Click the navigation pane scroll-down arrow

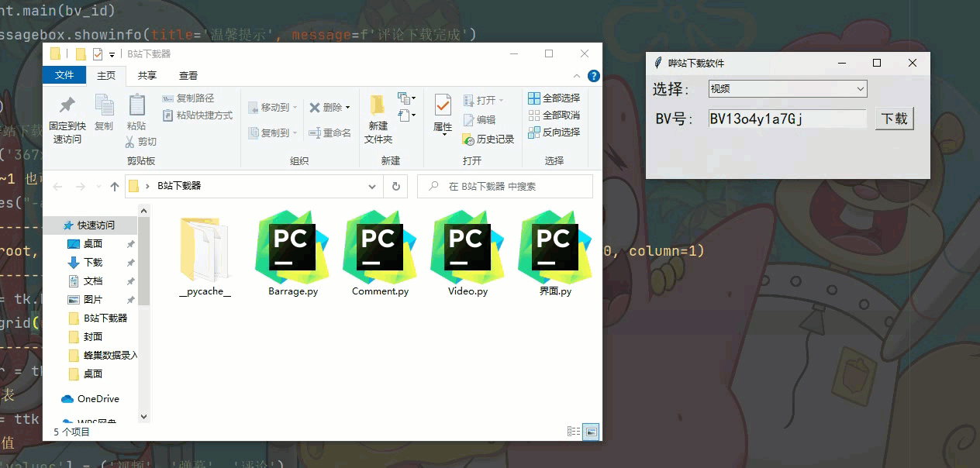point(143,416)
